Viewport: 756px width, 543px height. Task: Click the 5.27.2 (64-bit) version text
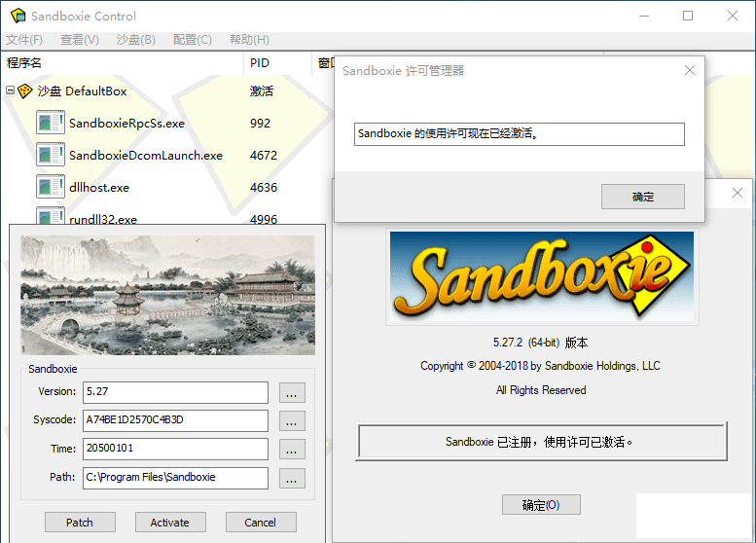[x=540, y=343]
